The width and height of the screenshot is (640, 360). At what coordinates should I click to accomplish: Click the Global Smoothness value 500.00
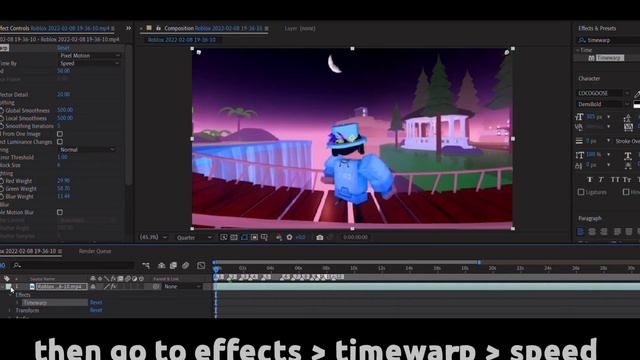pyautogui.click(x=65, y=110)
